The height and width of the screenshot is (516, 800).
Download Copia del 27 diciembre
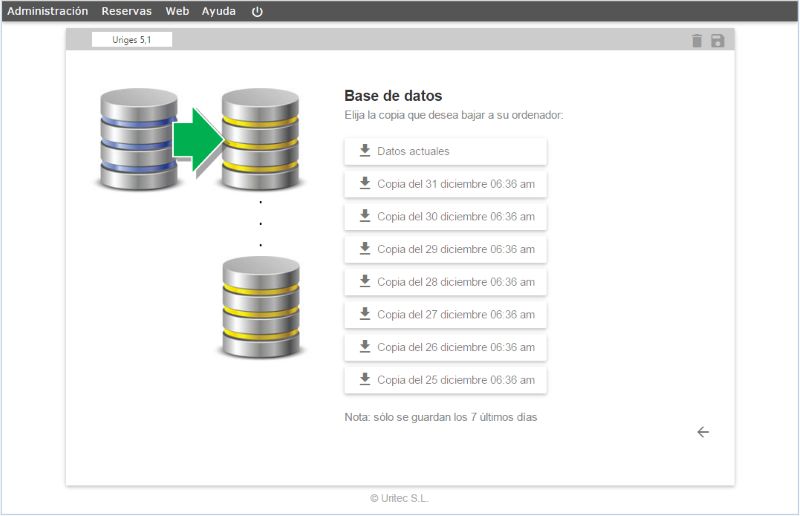click(445, 314)
